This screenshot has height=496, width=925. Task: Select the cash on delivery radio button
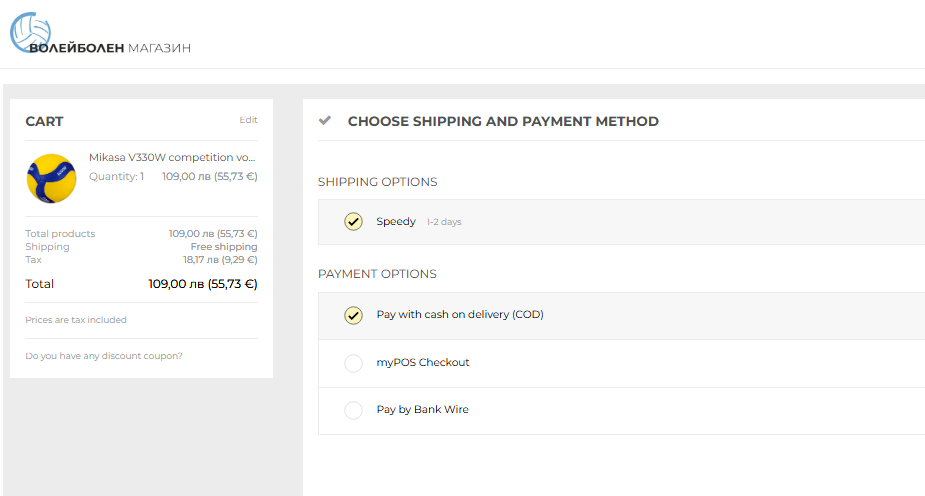click(x=353, y=315)
